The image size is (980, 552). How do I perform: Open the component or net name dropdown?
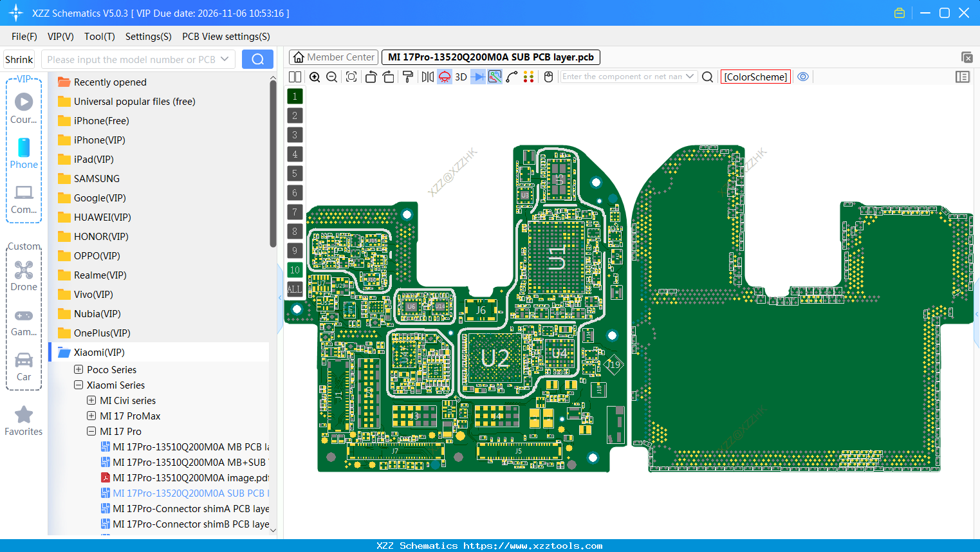(690, 77)
